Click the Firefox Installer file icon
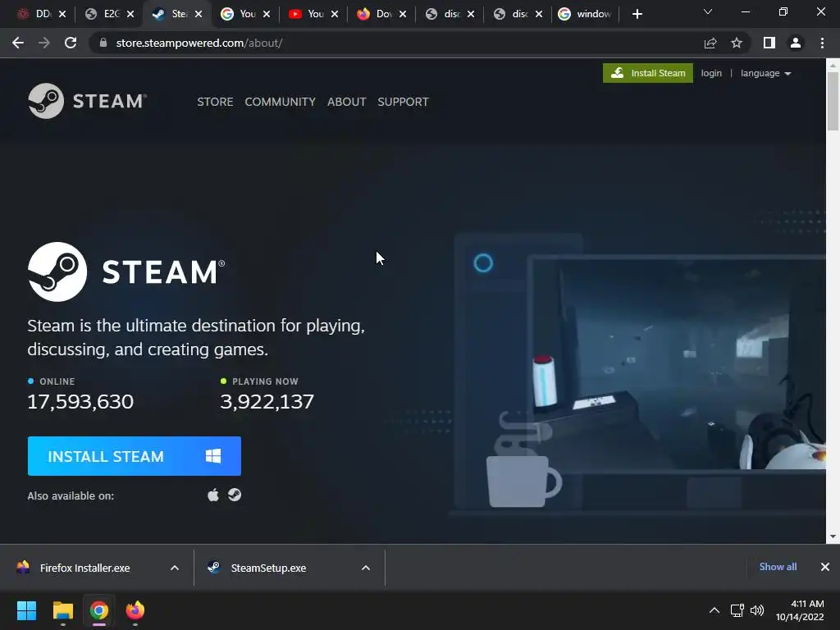 (23, 568)
